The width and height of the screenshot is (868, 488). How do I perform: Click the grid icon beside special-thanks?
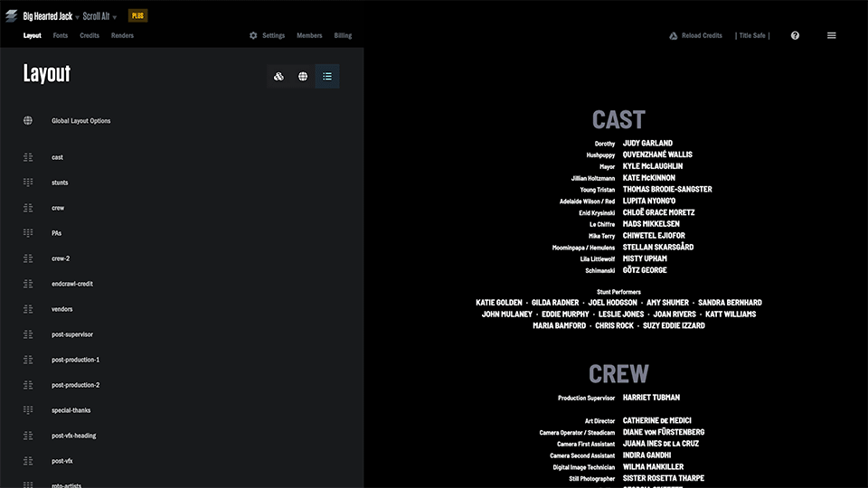(x=28, y=410)
